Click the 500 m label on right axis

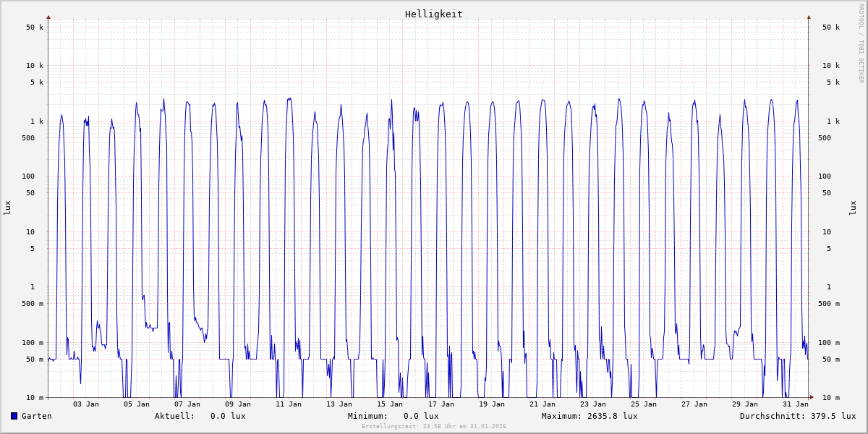pos(829,304)
